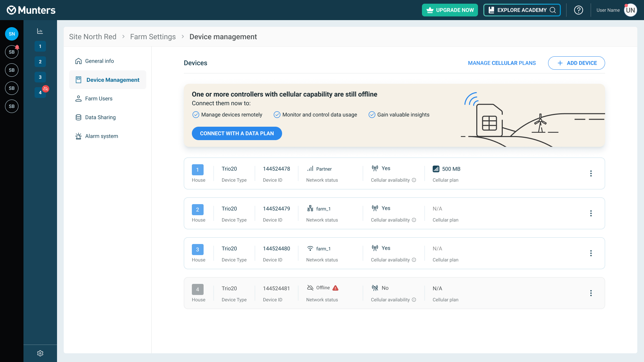Click the Explore Academy search box
The image size is (644, 362).
[522, 10]
